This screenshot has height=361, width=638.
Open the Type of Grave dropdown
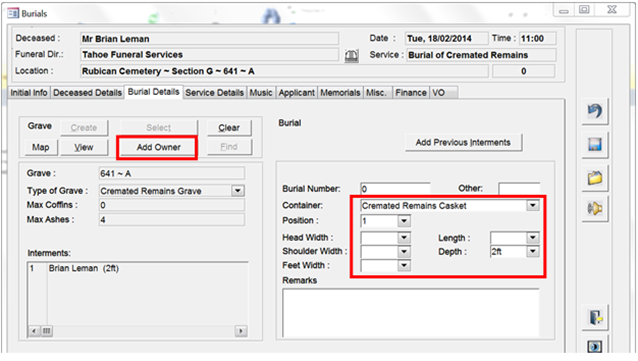pyautogui.click(x=238, y=191)
